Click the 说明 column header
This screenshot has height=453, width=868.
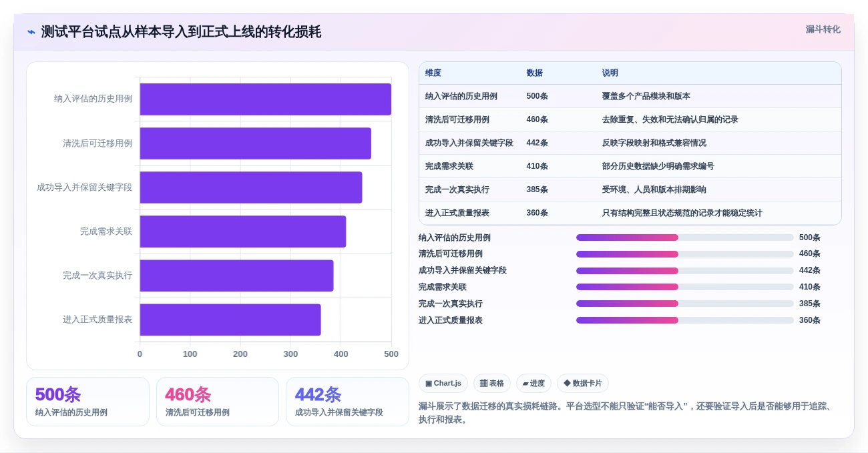610,73
